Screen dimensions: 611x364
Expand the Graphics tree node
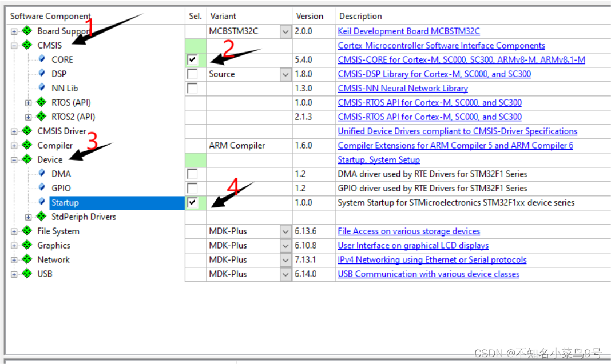click(x=14, y=246)
